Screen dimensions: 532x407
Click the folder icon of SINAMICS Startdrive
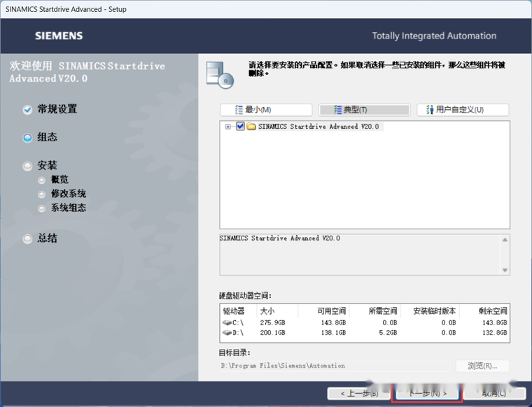[251, 127]
